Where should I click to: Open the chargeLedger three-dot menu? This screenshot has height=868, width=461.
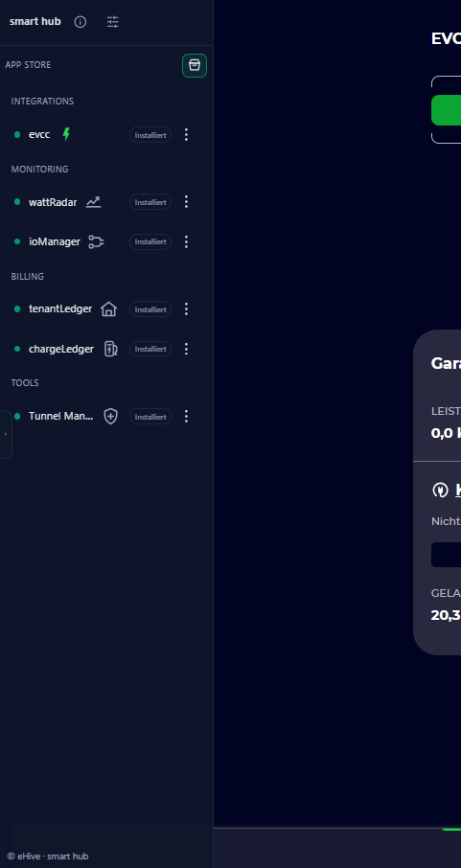(x=186, y=349)
